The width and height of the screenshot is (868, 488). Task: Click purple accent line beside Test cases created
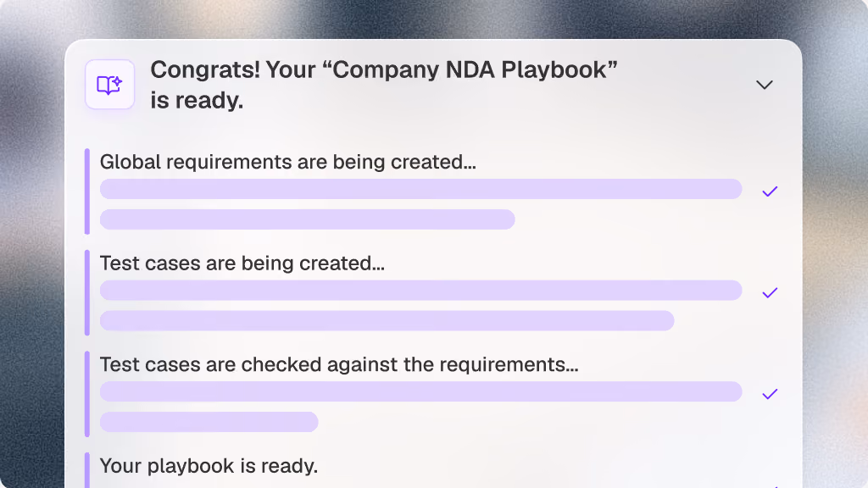click(x=87, y=292)
